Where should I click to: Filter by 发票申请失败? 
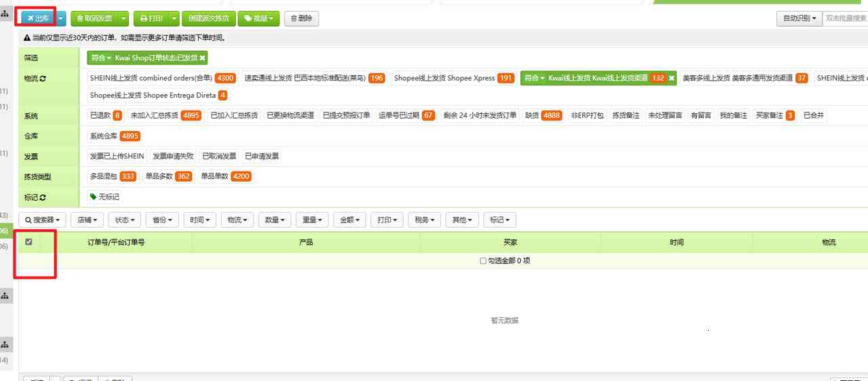click(x=173, y=156)
